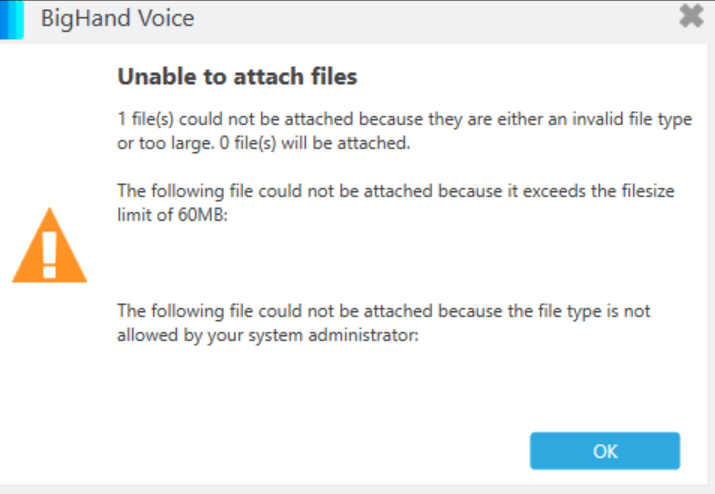Viewport: 715px width, 494px height.
Task: Click blank space left of OK button
Action: click(300, 450)
